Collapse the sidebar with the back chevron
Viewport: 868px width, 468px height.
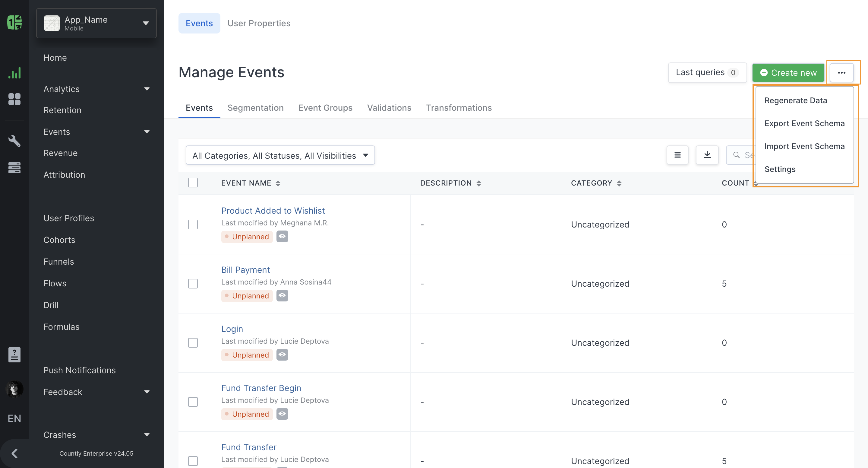[14, 454]
